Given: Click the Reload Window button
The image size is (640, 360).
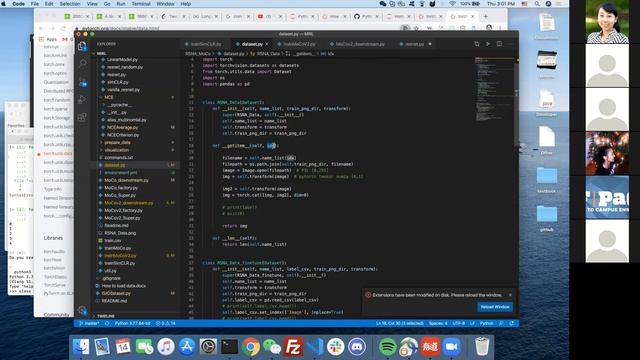Looking at the screenshot, I should [495, 307].
